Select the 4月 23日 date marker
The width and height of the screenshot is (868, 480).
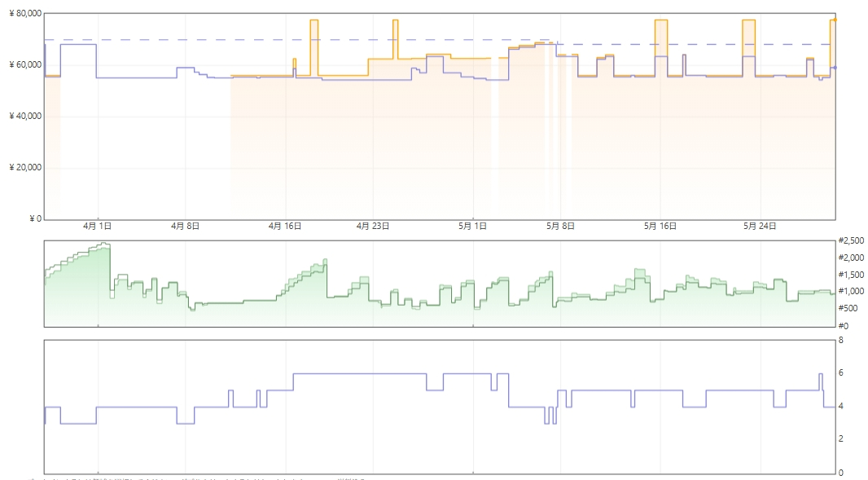373,226
